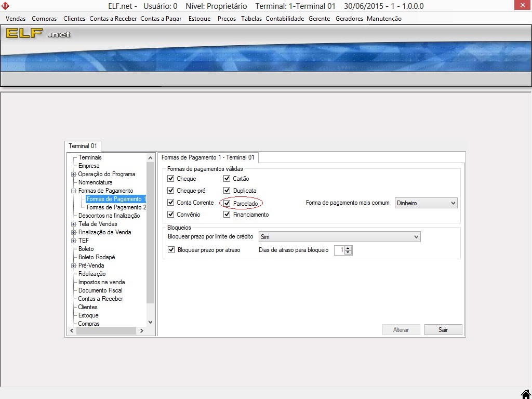
Task: Toggle the Cheque-pré checkbox
Action: [x=171, y=191]
